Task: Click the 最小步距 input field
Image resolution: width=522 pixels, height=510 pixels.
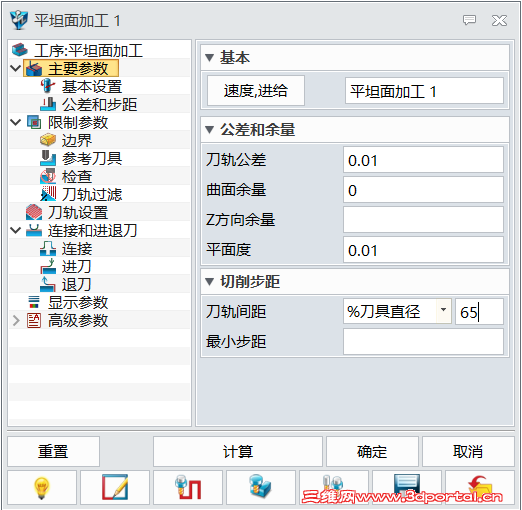Action: [x=423, y=342]
